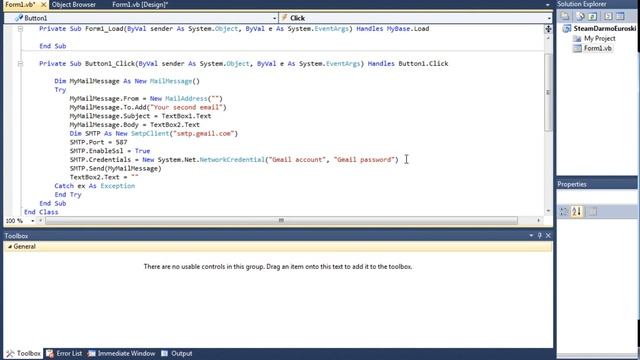Collapse the Form1_Load sub outline
This screenshot has width=640, height=360.
tap(20, 29)
